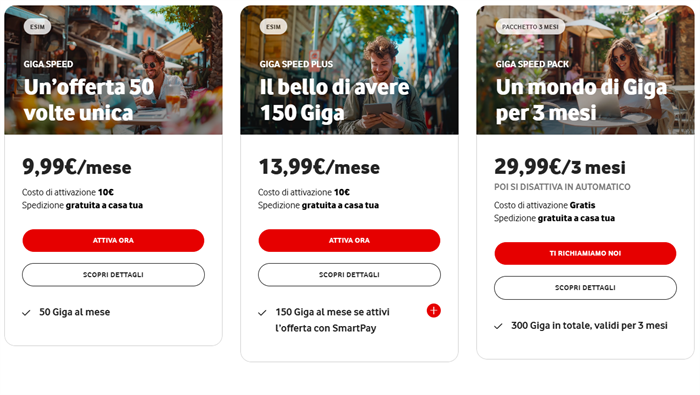Open the 'Il bello di avere 150 Giga' banner

(349, 70)
